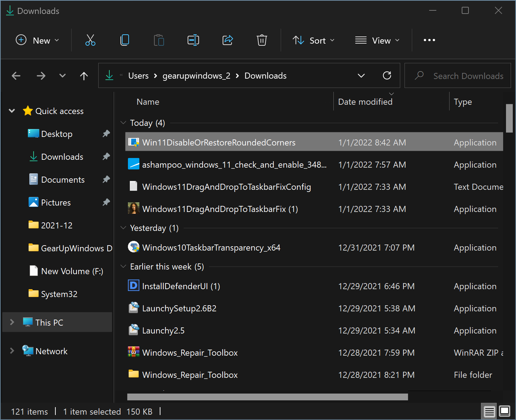Viewport: 516px width, 420px height.
Task: Click the Windows11DragAndDropToTaskbarFix (1) portrait icon
Action: (134, 208)
